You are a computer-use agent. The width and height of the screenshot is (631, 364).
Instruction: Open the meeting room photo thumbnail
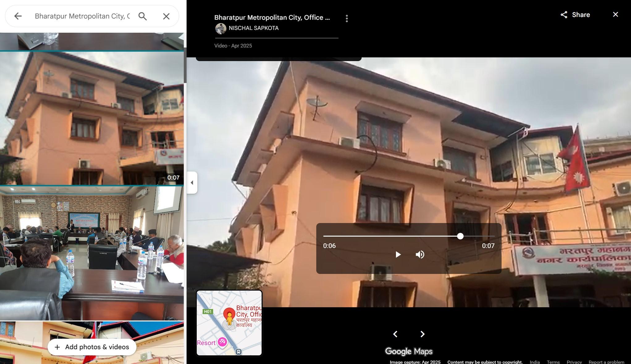point(92,253)
